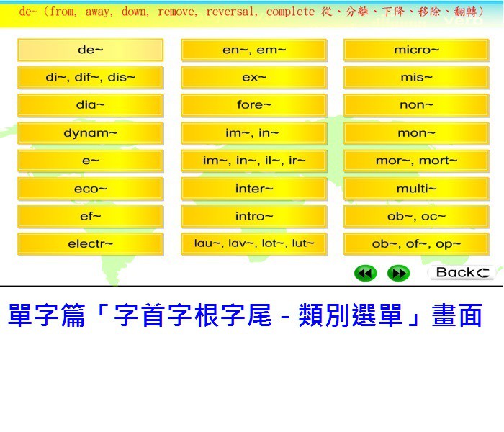Open the inter~ prefix category
Image resolution: width=504 pixels, height=432 pixels.
click(254, 189)
